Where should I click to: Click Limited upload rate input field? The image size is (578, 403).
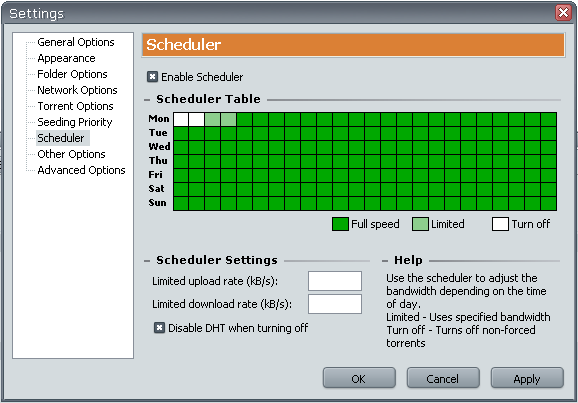click(335, 281)
